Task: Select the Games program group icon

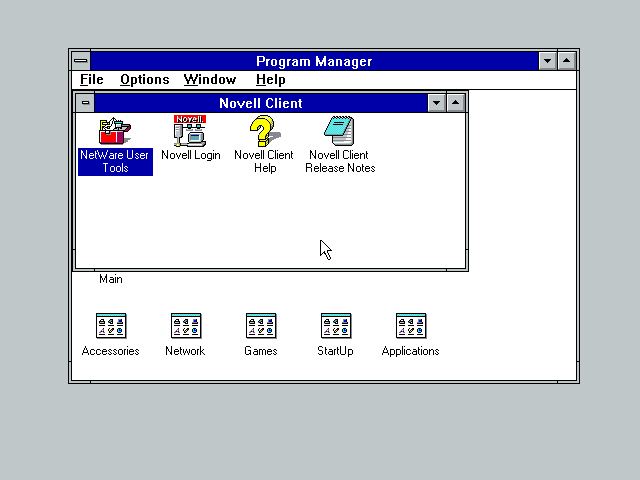Action: [261, 326]
